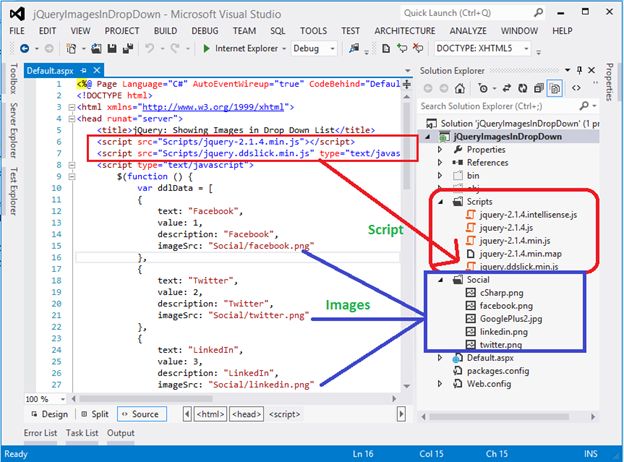Toggle Show All Files in Solution Explorer
Image resolution: width=624 pixels, height=462 pixels.
point(555,88)
